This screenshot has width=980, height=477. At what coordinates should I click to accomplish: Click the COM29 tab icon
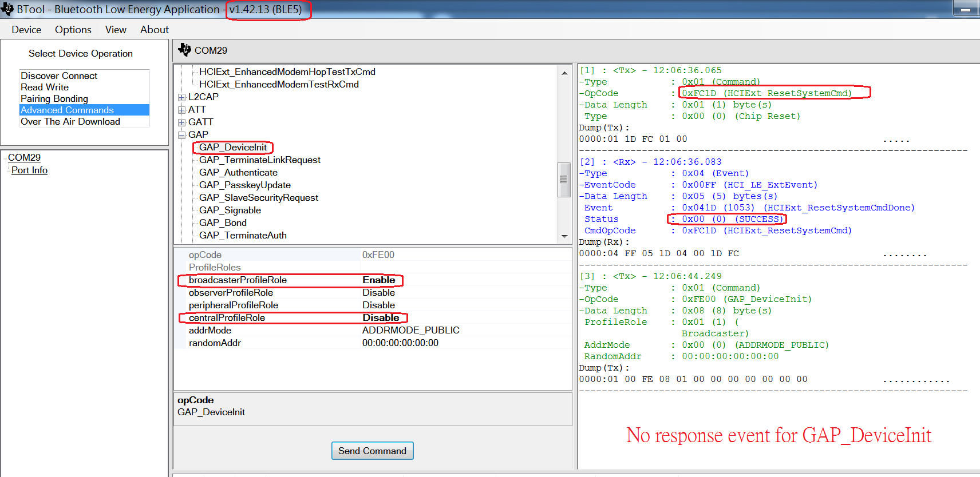coord(184,50)
